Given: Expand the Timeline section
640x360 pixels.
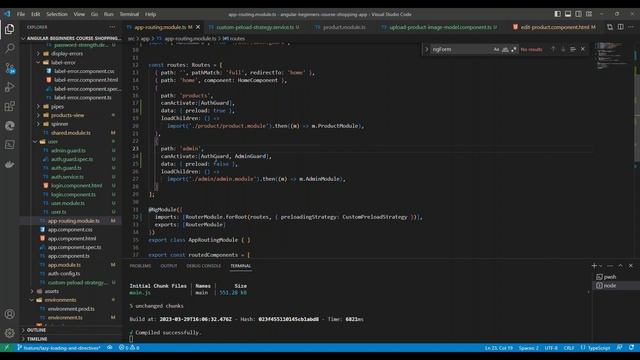Looking at the screenshot, I should point(37,339).
